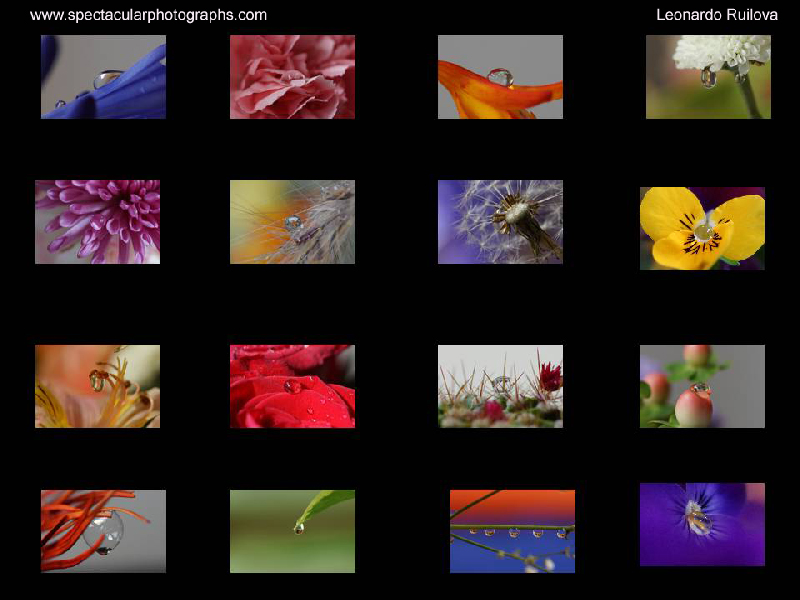Screen dimensions: 800x600
Task: Open the cactus spines droplet photo
Action: point(500,386)
